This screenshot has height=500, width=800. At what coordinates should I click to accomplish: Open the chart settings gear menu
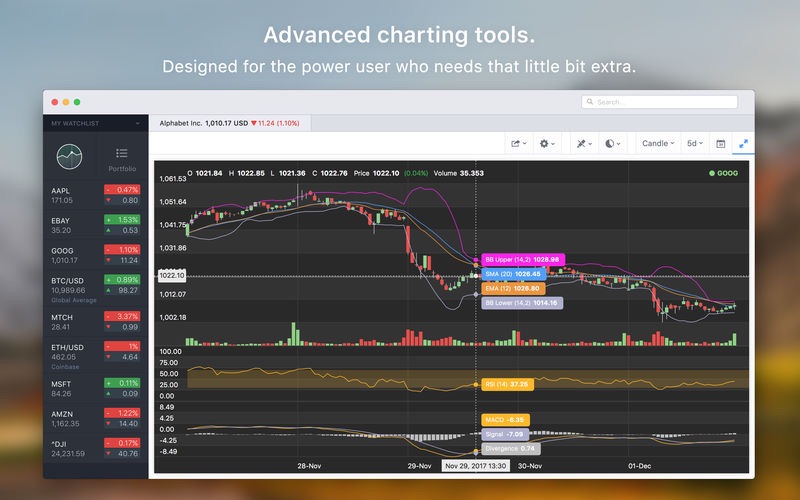(547, 144)
